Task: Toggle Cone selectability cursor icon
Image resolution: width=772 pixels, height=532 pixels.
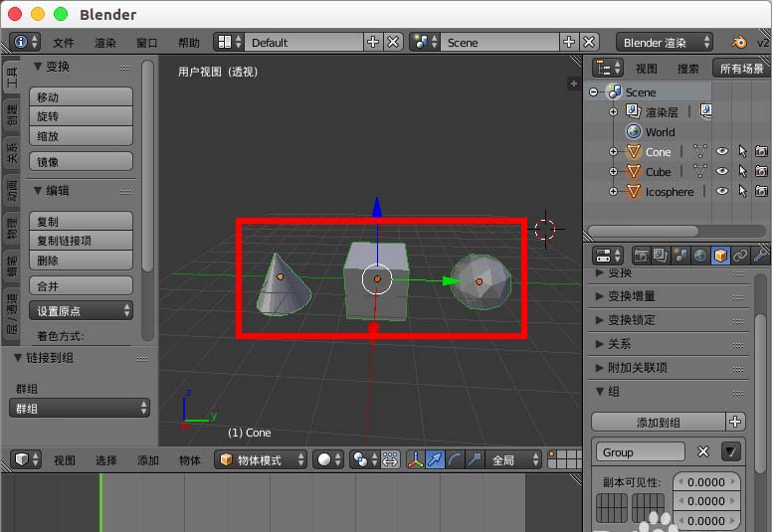Action: tap(742, 151)
